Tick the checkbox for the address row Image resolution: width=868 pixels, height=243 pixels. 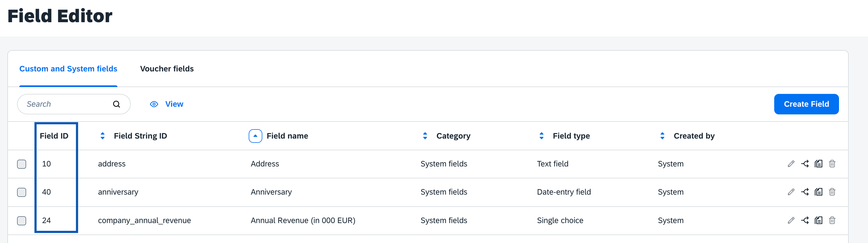coord(22,164)
